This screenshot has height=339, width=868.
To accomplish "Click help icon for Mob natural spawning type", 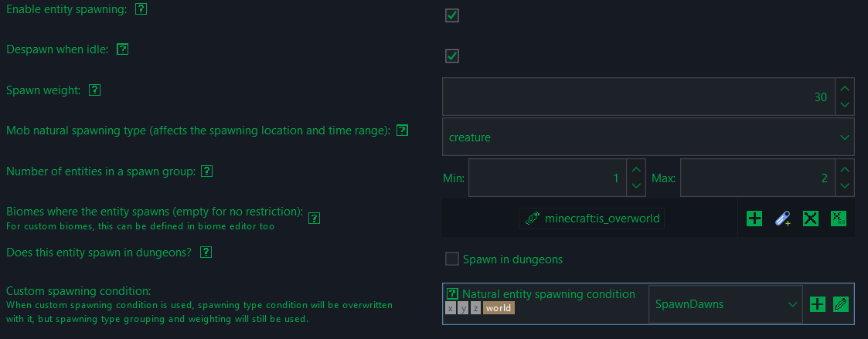I will tap(403, 131).
